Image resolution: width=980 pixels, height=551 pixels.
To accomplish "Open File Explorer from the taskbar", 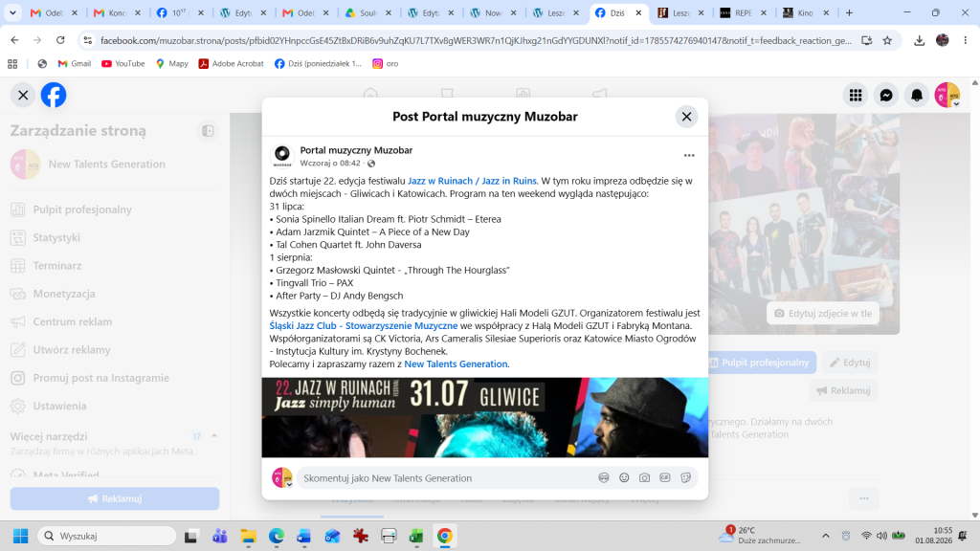I will 249,536.
